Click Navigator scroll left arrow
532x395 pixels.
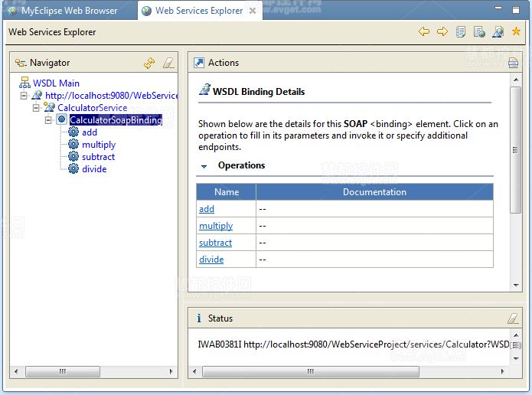tap(16, 371)
